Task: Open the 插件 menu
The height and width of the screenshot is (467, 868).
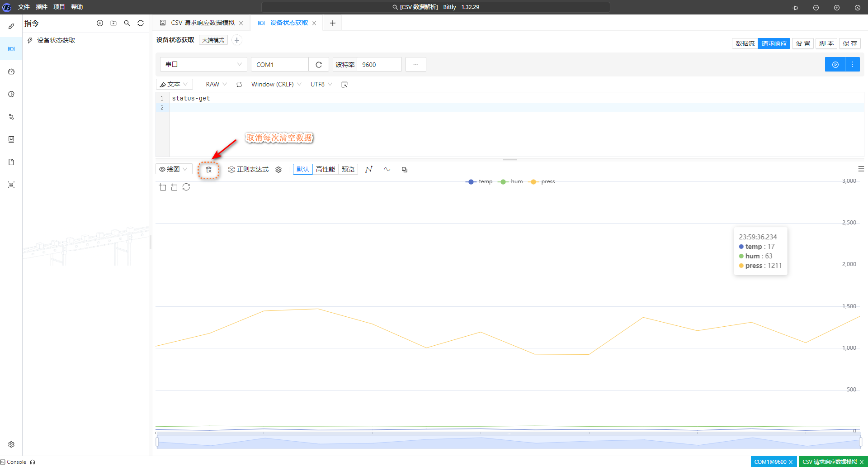Action: click(x=41, y=7)
